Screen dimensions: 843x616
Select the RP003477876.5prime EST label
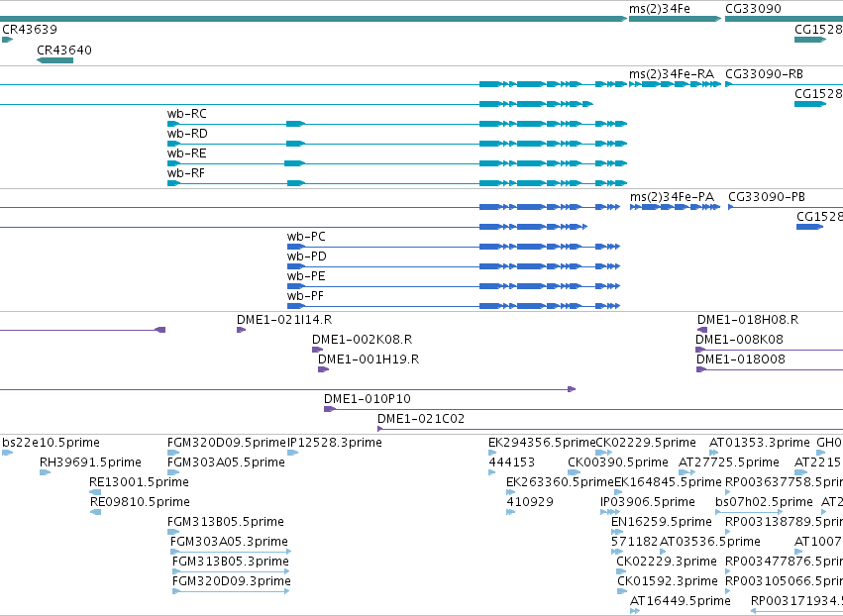point(784,563)
